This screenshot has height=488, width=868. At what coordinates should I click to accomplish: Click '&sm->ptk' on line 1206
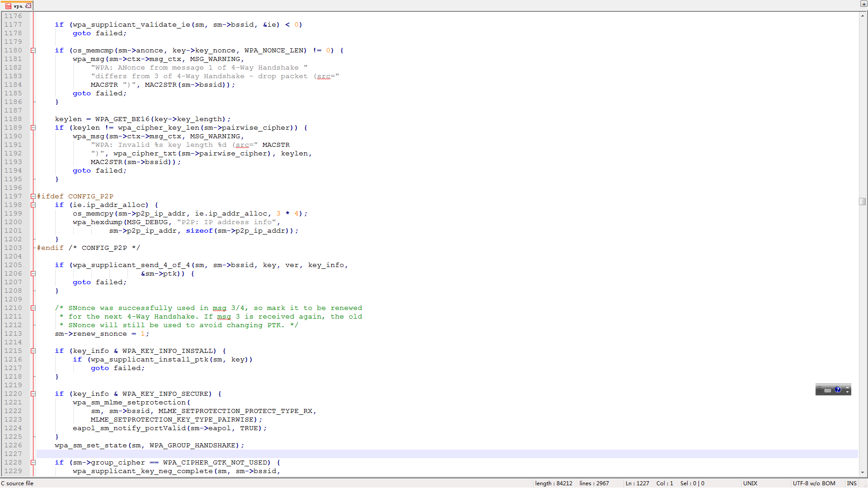click(159, 274)
